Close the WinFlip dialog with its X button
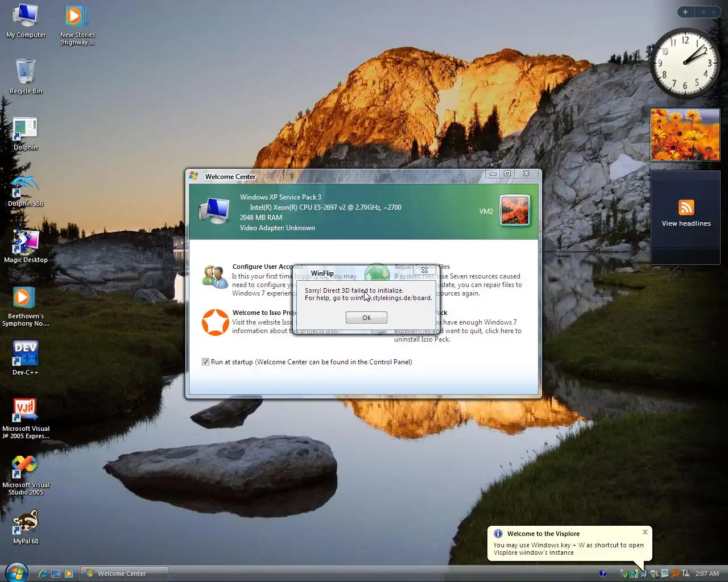728x582 pixels. [424, 270]
